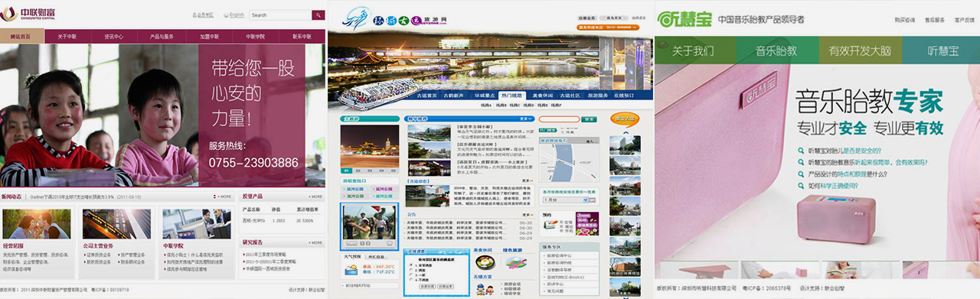
Task: Click the 购买咨询 link at top
Action: click(x=904, y=20)
